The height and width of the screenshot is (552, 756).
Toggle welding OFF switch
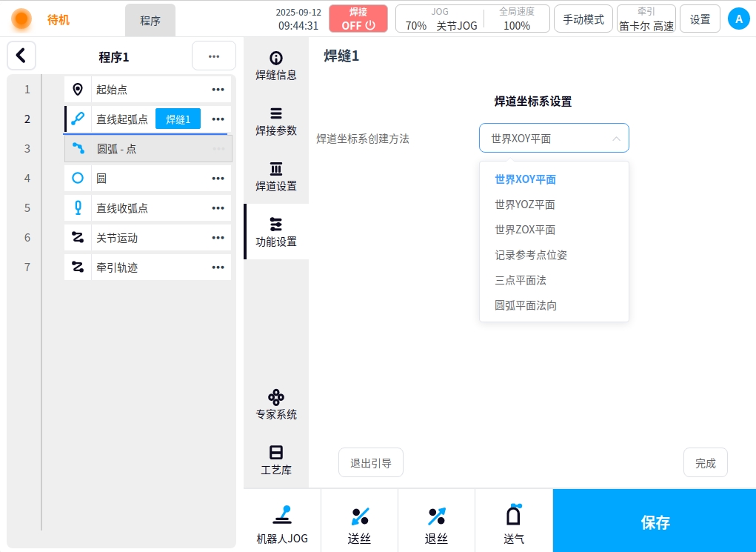358,19
